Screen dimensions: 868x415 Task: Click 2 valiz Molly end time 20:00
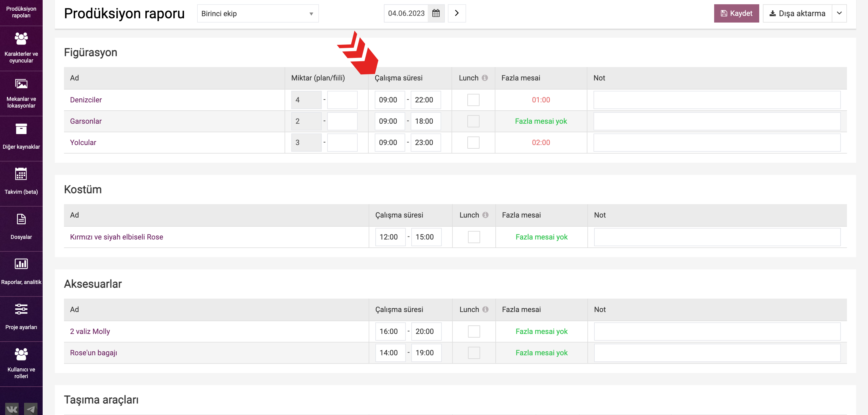click(426, 332)
